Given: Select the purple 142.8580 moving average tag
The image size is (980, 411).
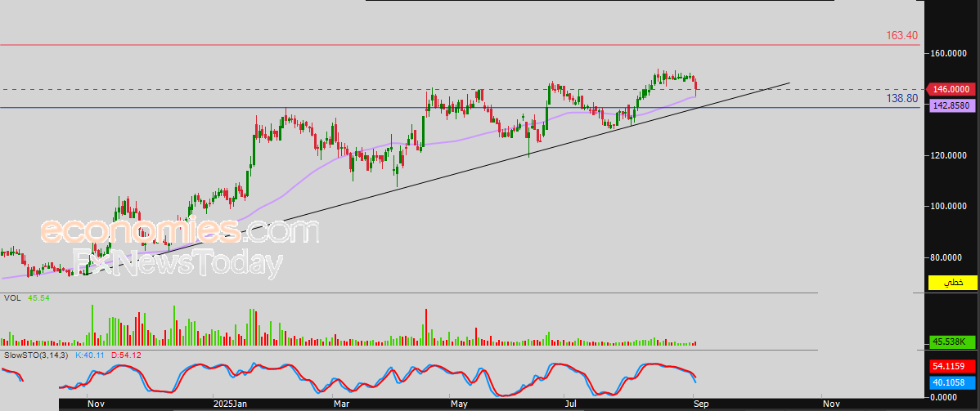Looking at the screenshot, I should point(951,105).
